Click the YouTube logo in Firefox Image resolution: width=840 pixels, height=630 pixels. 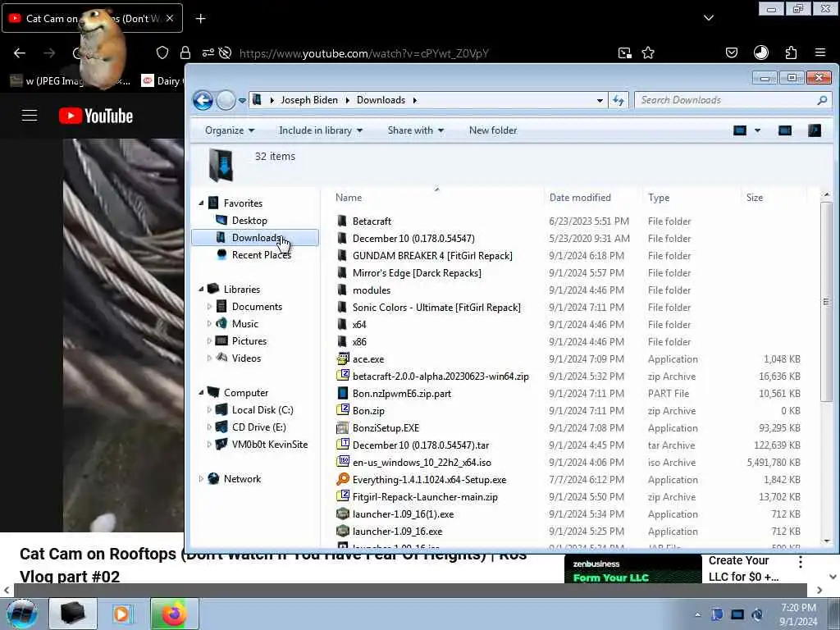click(96, 116)
